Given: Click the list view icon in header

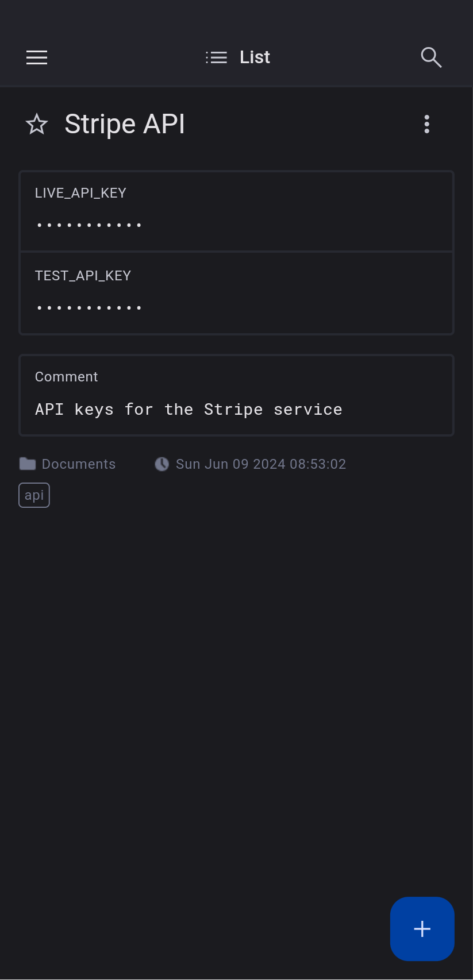Looking at the screenshot, I should click(217, 57).
